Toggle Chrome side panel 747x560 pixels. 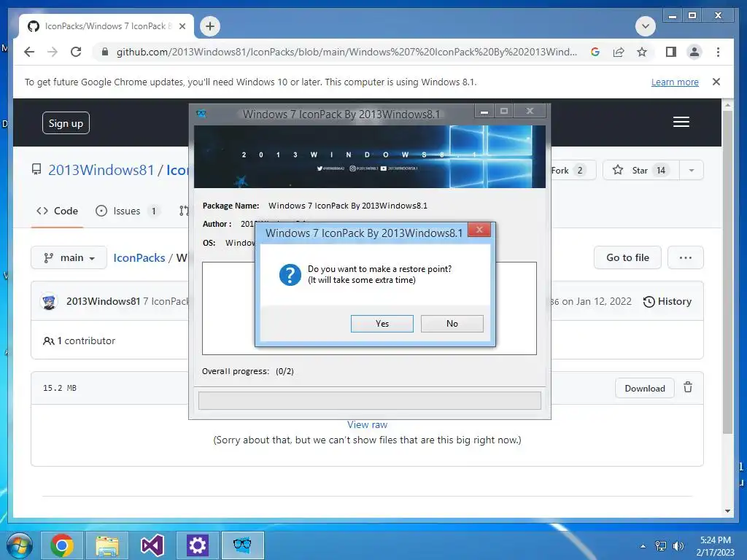tap(671, 52)
